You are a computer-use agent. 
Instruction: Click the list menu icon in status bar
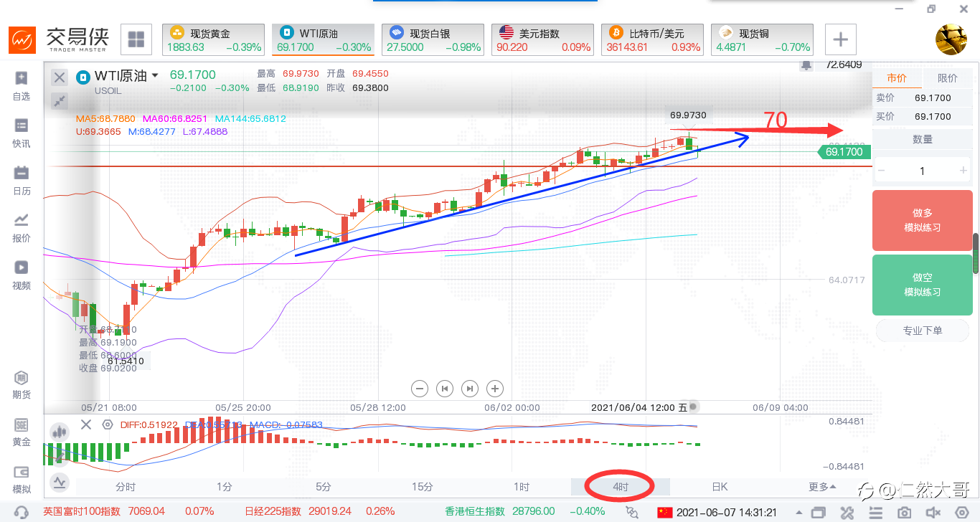pyautogui.click(x=875, y=512)
